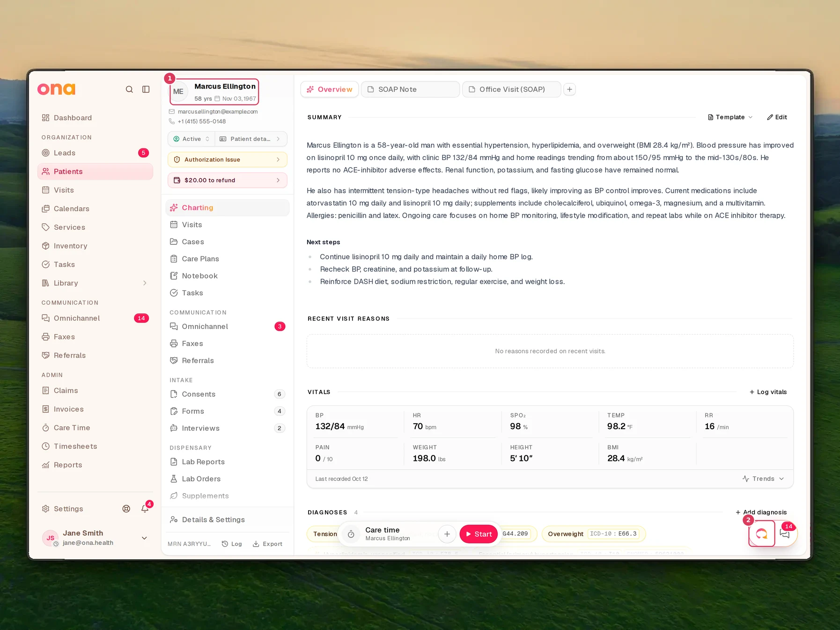The image size is (840, 630).
Task: Open the Patient details expander
Action: tap(251, 139)
